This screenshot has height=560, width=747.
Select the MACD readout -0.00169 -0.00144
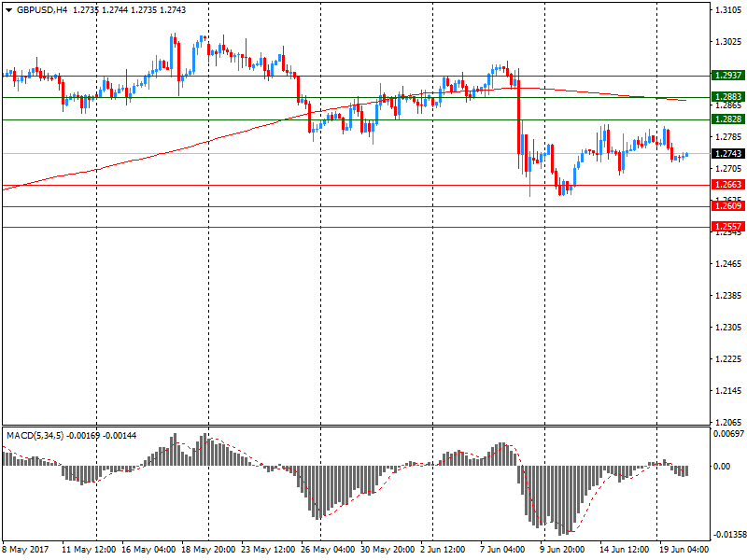[x=102, y=435]
